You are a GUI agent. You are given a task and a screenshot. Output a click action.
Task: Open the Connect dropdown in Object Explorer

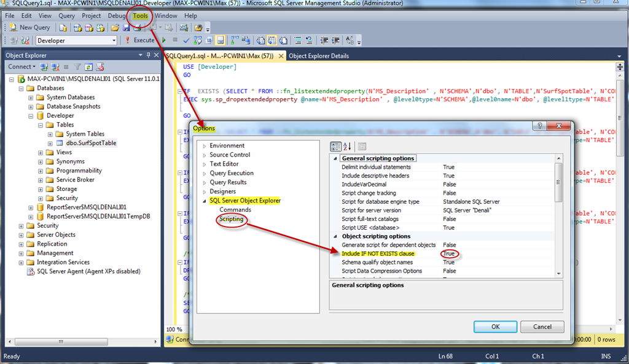(x=22, y=66)
